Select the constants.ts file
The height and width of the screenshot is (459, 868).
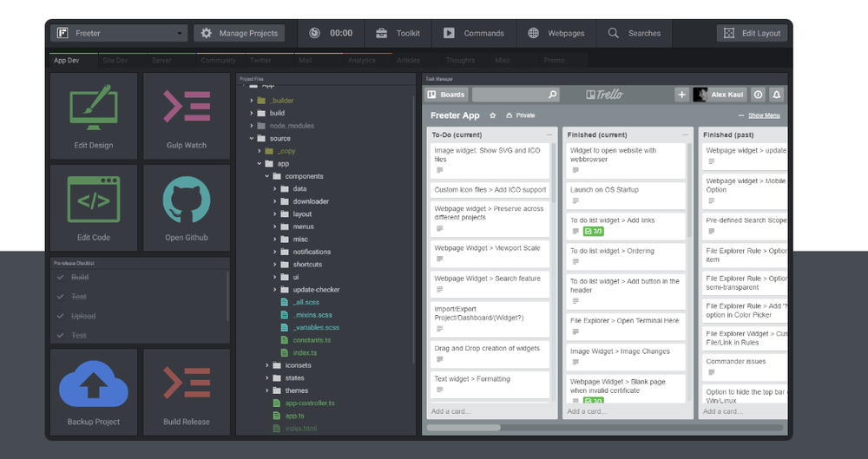[x=312, y=340]
